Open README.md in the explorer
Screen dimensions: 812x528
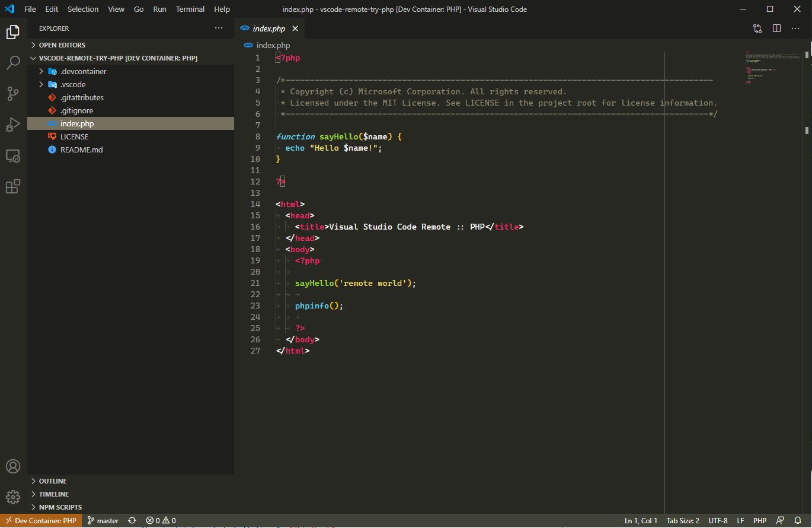(x=81, y=150)
